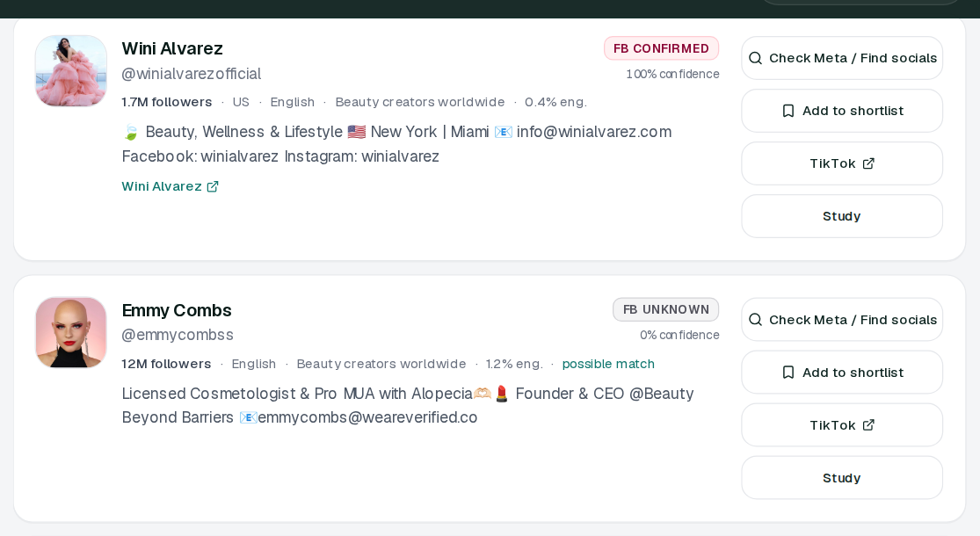Click the bookmark icon in Wini Alvarez's shortlist button

(788, 112)
